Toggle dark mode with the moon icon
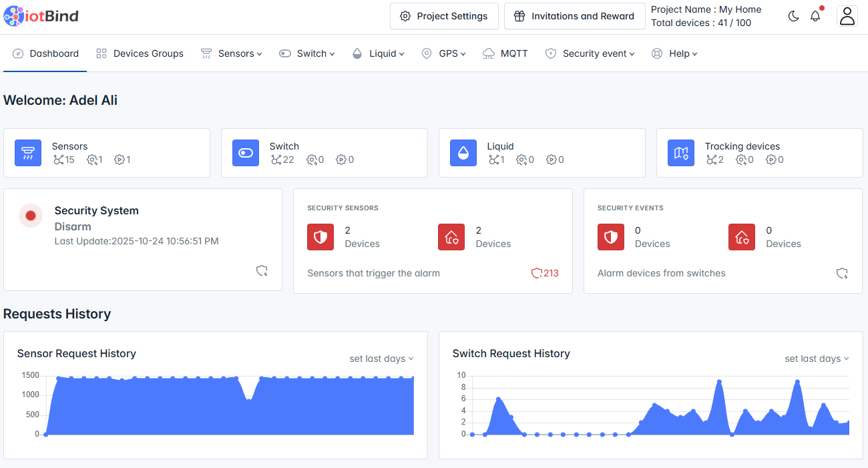The image size is (868, 468). click(793, 16)
